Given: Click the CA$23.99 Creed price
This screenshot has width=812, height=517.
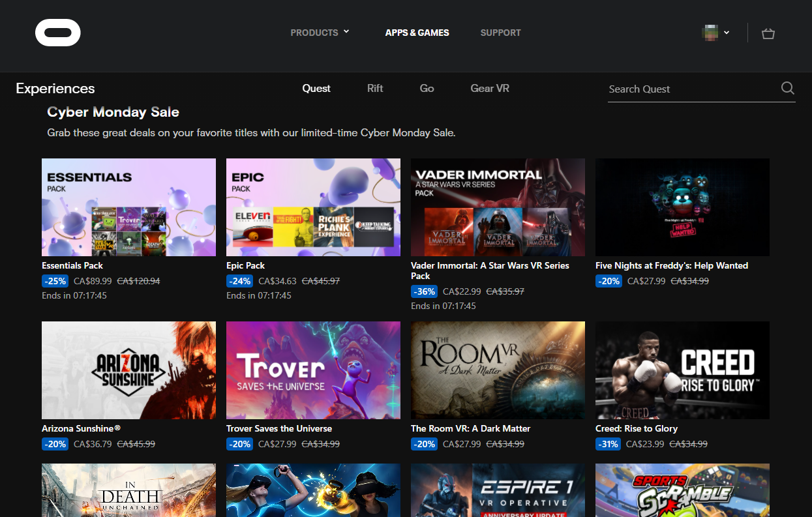Looking at the screenshot, I should (645, 444).
